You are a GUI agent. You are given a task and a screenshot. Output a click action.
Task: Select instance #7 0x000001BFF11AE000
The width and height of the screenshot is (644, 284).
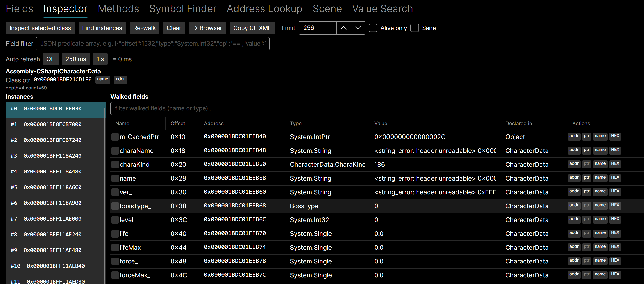pyautogui.click(x=55, y=219)
